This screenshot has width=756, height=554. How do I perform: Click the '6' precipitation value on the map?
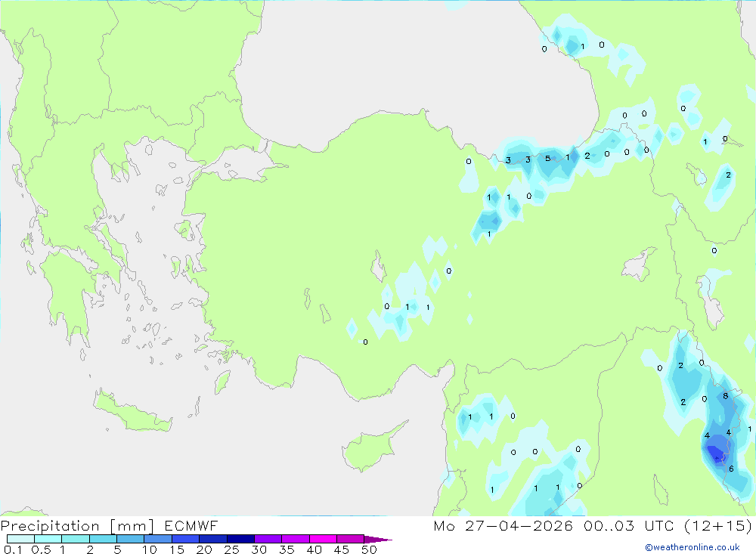tap(731, 469)
